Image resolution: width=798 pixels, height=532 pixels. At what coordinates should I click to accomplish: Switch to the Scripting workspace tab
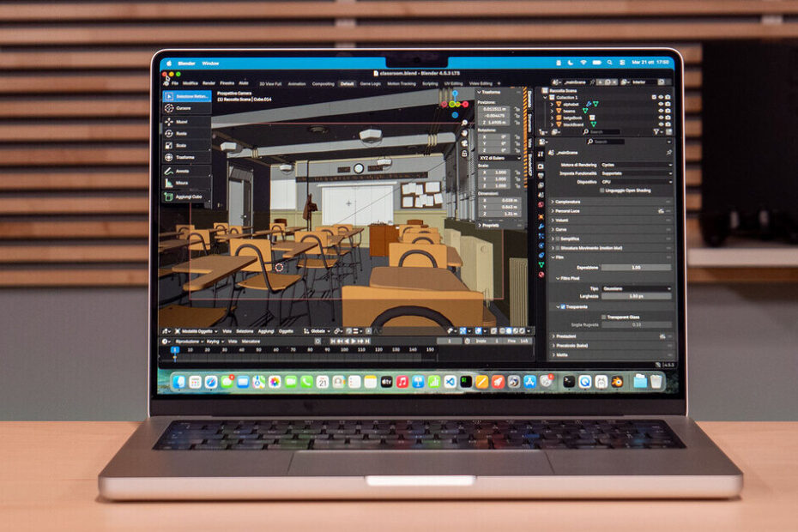coord(429,84)
